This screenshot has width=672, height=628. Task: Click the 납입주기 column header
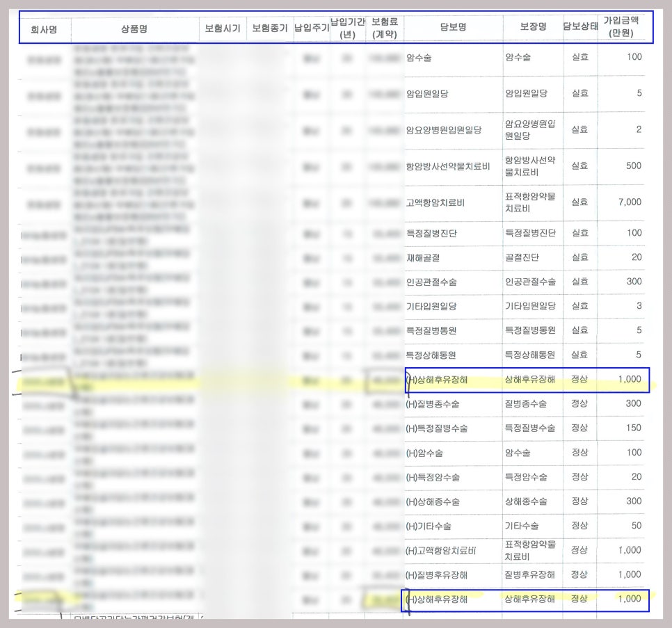312,29
